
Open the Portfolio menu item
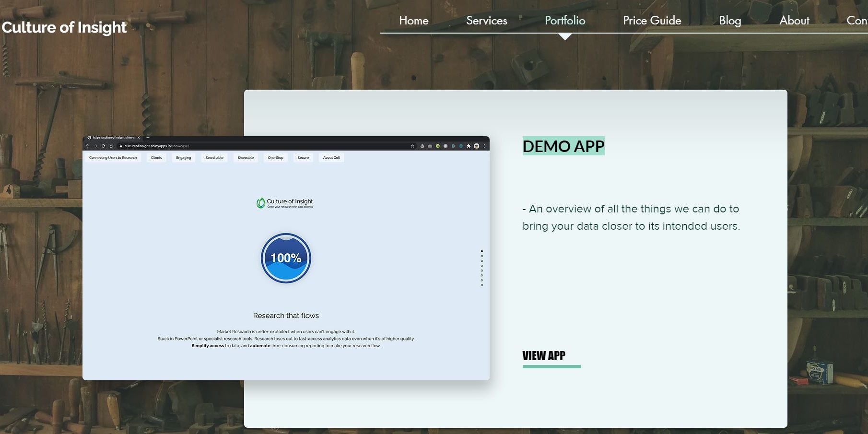coord(565,21)
